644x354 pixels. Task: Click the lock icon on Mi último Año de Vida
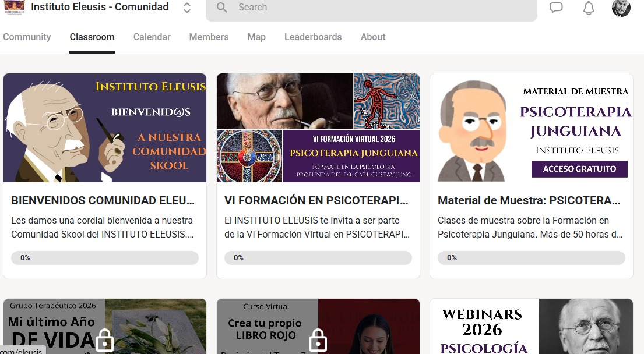(x=105, y=340)
